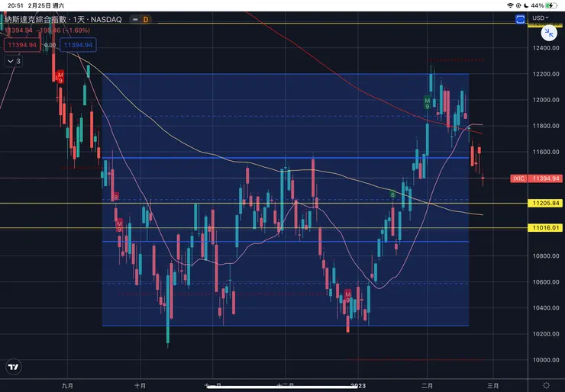Tap the blue bracket-frame icon beside USD
This screenshot has width=565, height=392.
[520, 19]
